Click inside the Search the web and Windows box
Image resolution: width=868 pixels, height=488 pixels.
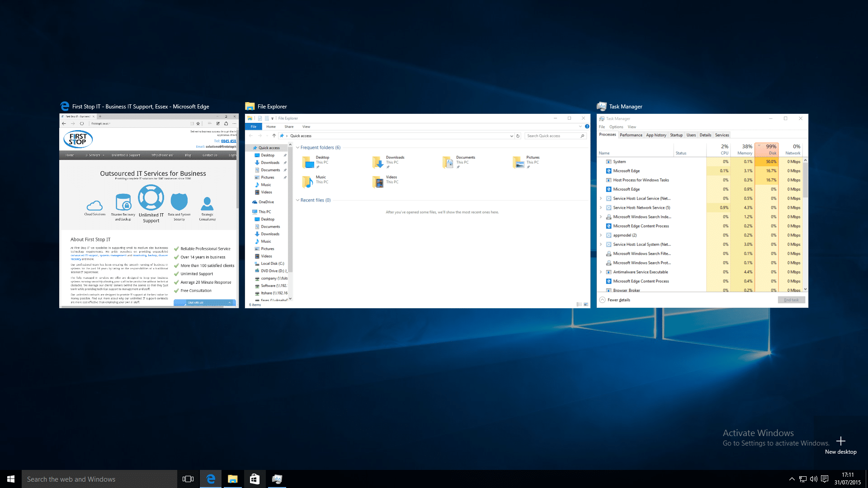point(99,479)
